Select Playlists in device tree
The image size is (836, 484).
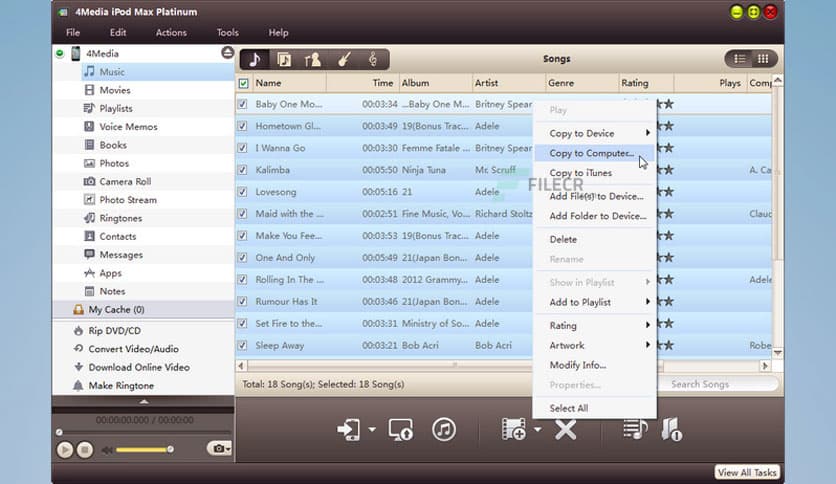(116, 108)
